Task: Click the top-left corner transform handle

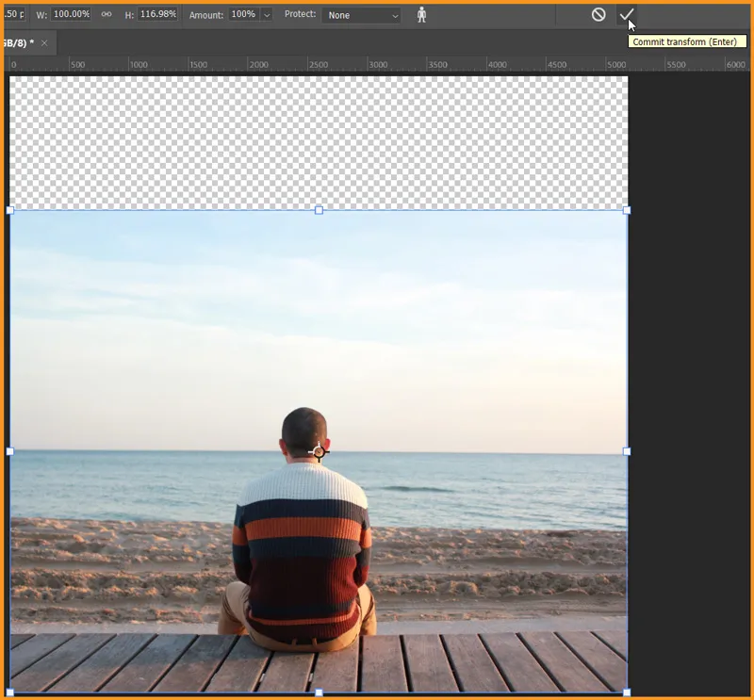Action: click(x=10, y=210)
